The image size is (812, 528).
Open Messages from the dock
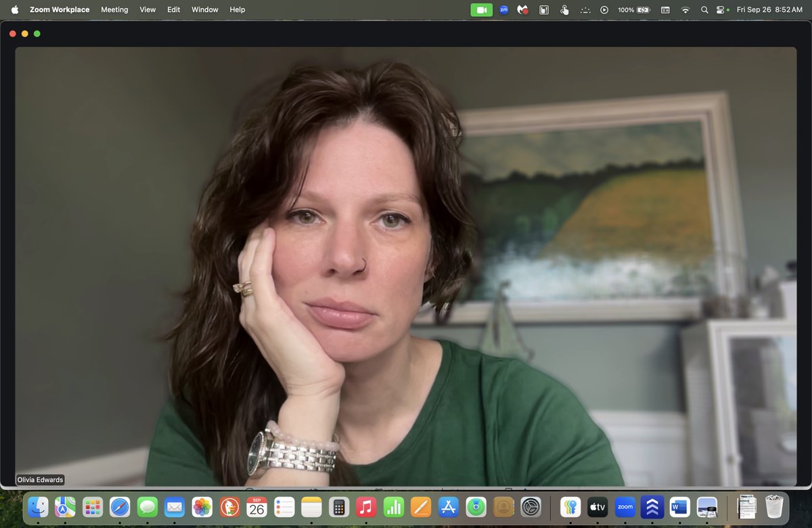[x=148, y=506]
